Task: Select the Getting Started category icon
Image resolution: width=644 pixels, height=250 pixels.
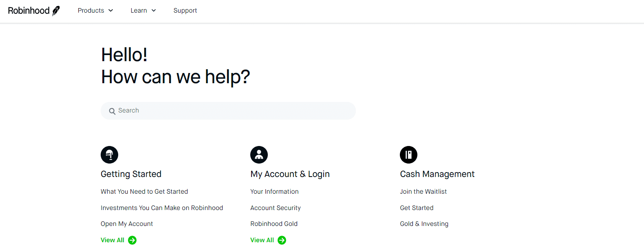Action: [109, 155]
